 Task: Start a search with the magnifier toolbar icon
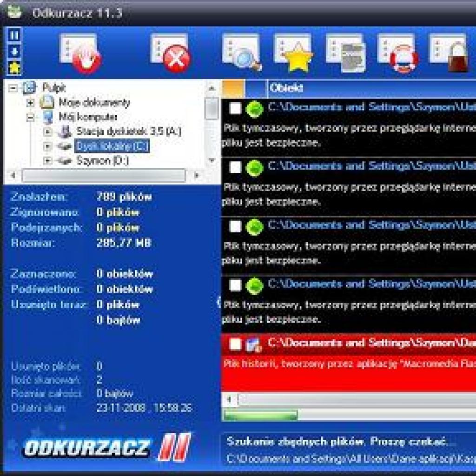242,53
